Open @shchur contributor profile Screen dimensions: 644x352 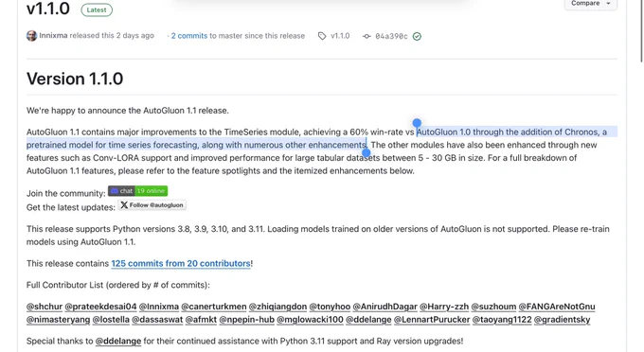point(45,307)
